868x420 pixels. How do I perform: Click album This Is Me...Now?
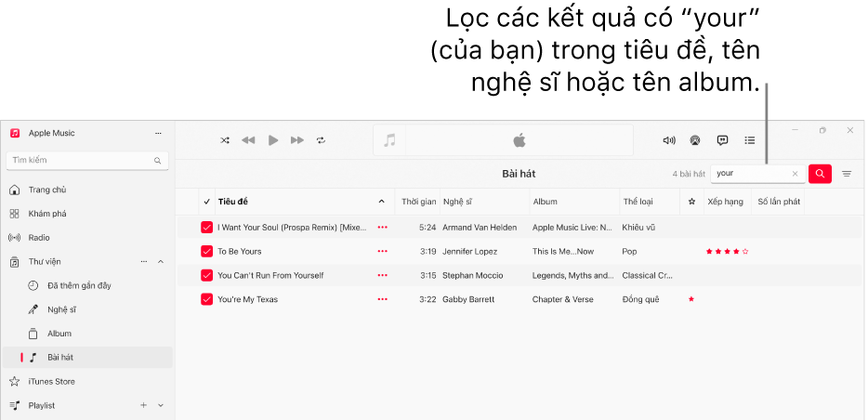563,252
